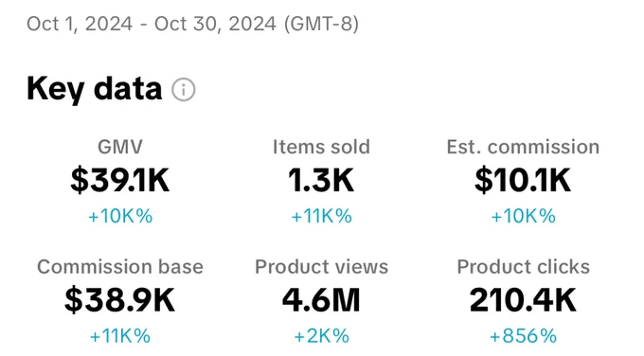
Task: Select the Commission base label
Action: click(120, 267)
